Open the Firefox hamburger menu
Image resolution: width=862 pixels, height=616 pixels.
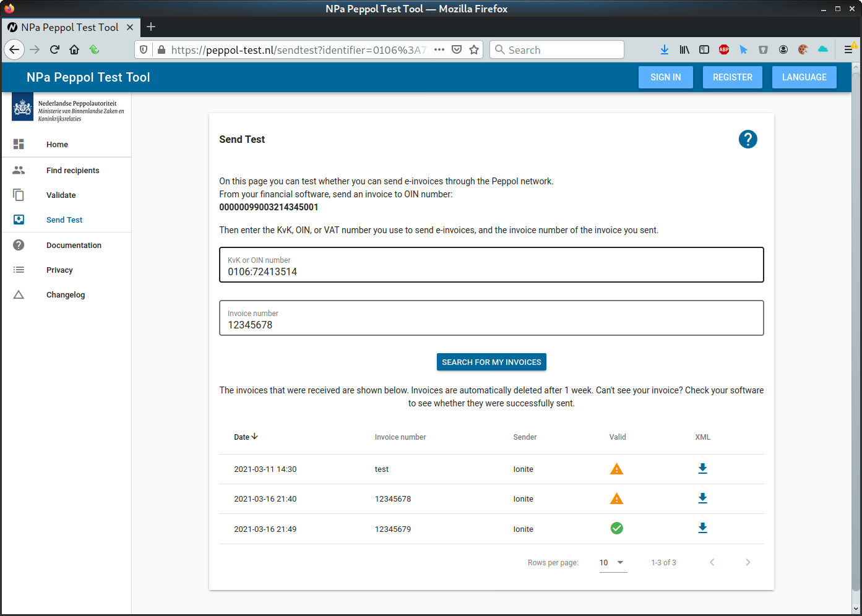[848, 49]
